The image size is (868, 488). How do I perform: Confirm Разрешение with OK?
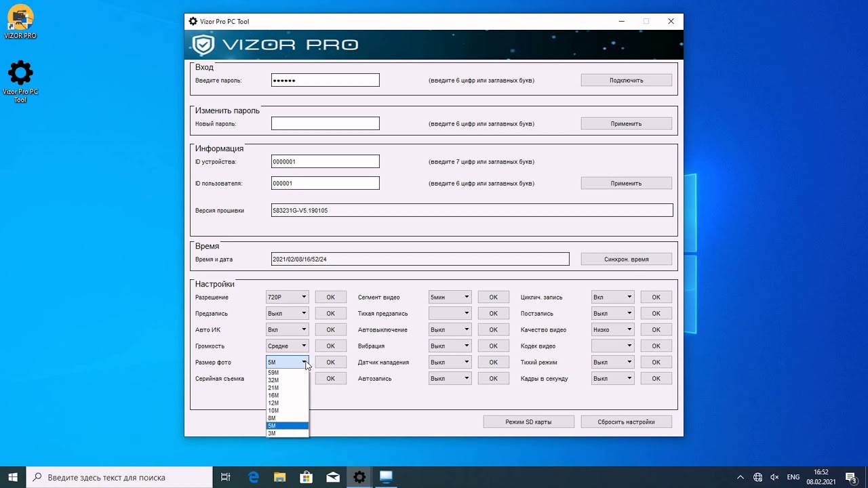pyautogui.click(x=330, y=297)
